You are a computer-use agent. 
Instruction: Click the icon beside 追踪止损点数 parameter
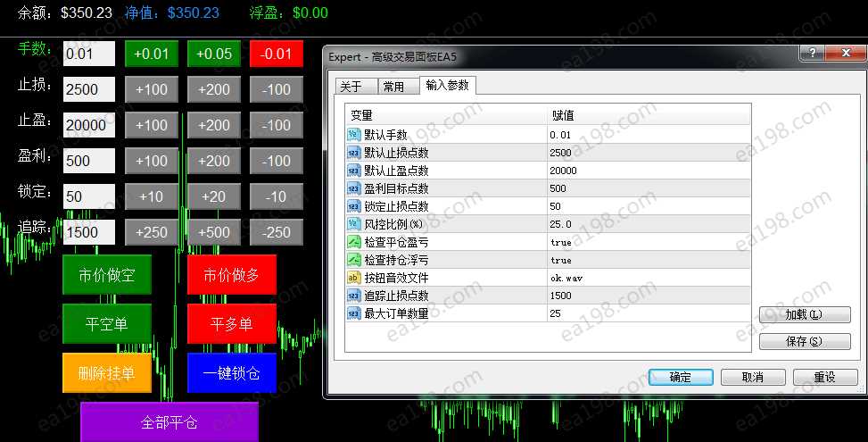tap(353, 295)
